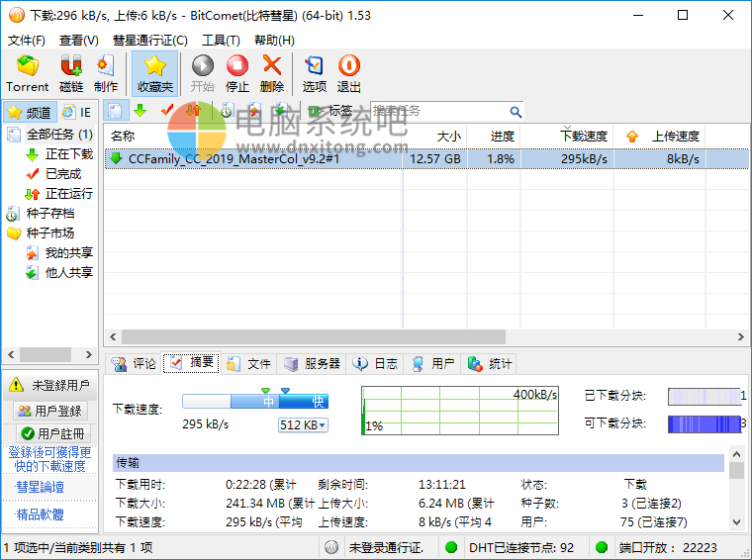This screenshot has height=560, width=752.
Task: Open the 文件 tab
Action: (249, 363)
